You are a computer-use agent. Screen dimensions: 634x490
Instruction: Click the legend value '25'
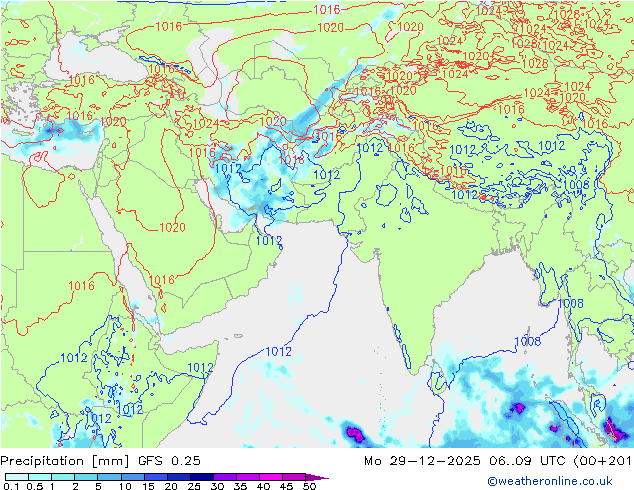tap(194, 486)
